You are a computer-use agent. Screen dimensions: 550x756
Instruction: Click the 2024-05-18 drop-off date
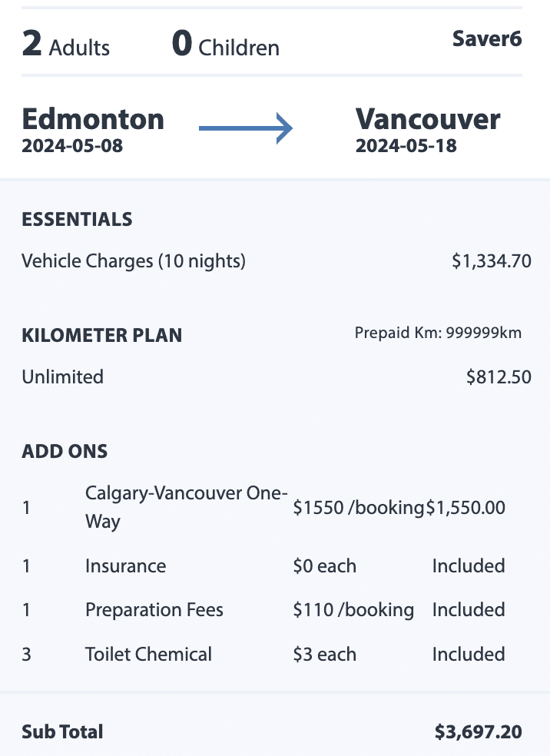tap(406, 146)
